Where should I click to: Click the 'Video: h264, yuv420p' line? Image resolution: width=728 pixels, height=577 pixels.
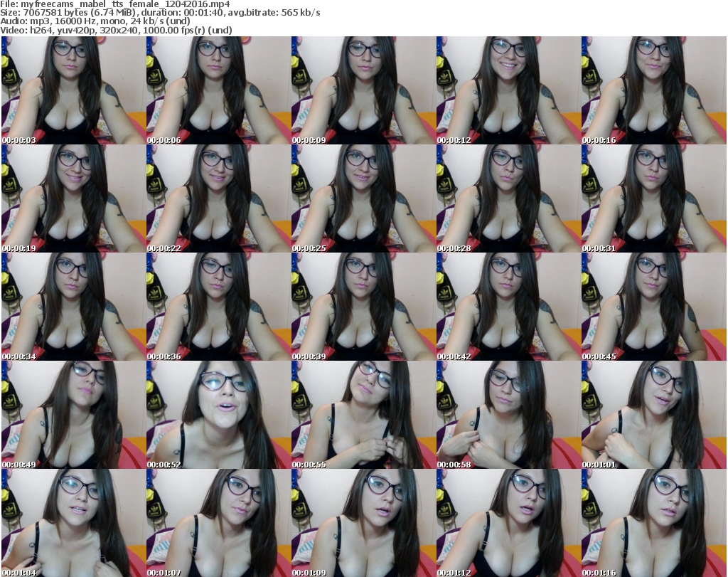tap(116, 30)
